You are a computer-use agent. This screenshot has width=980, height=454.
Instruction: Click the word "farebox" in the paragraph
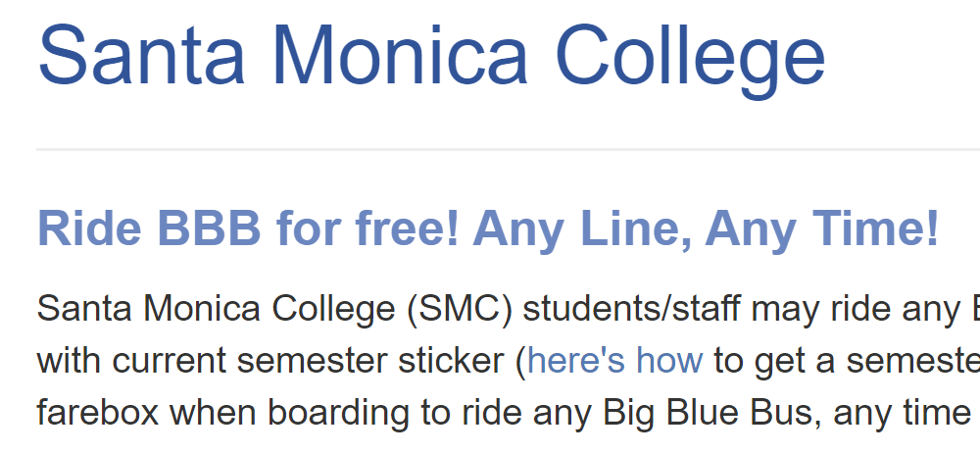click(98, 413)
